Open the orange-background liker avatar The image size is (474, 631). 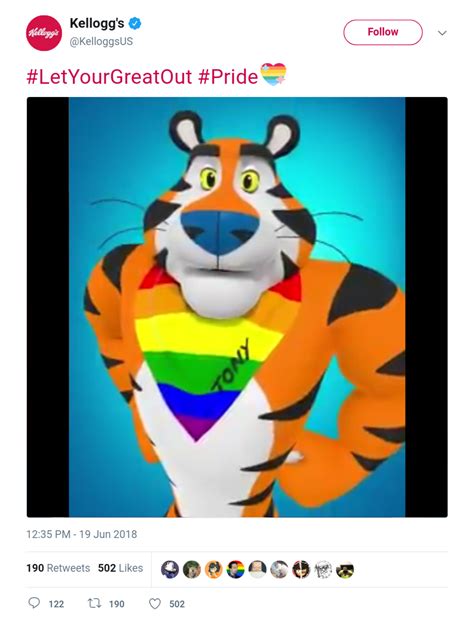(x=214, y=569)
